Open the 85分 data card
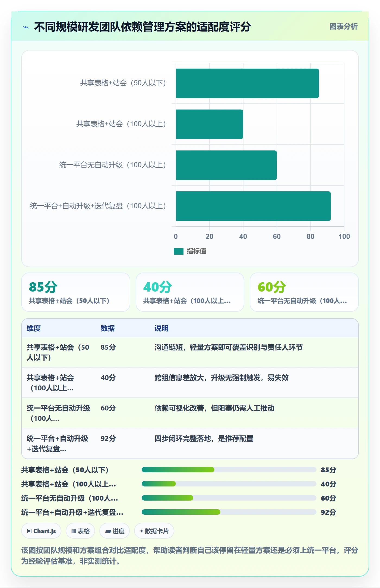The width and height of the screenshot is (380, 588). click(76, 292)
